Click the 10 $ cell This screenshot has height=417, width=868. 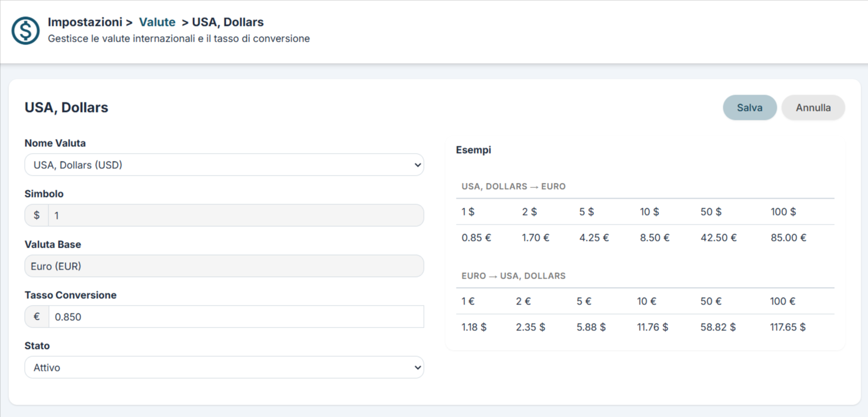tap(650, 212)
